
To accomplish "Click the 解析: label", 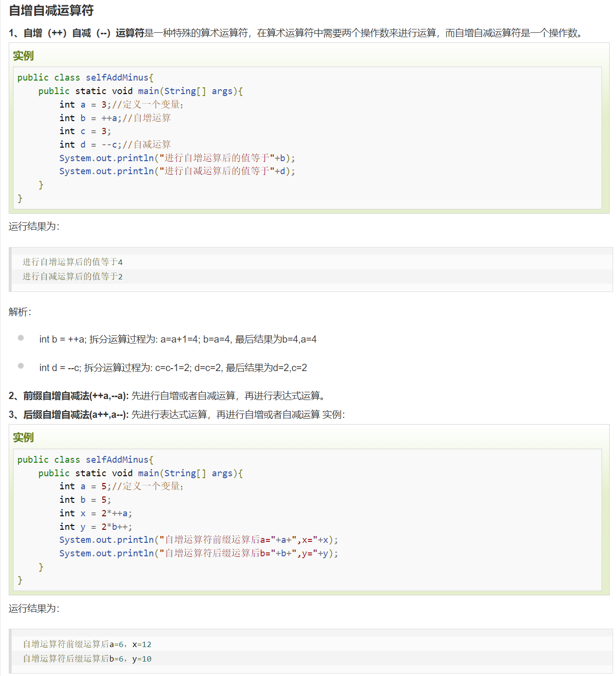I will tap(20, 312).
